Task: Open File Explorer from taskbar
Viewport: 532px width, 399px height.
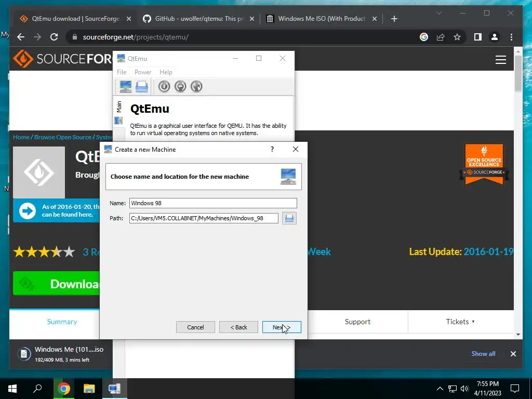Action: (89, 389)
